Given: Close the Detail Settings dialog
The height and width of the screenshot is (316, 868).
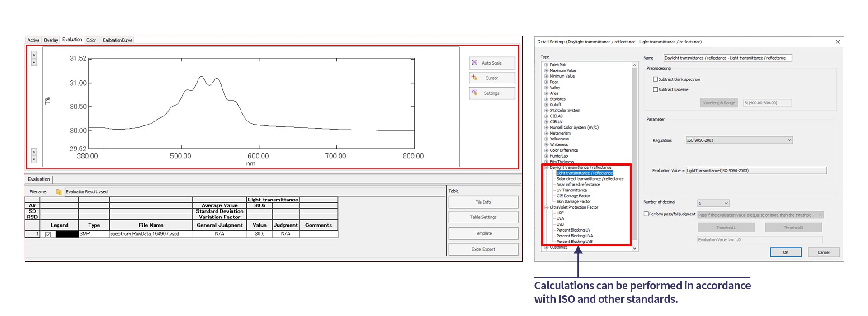Looking at the screenshot, I should 837,42.
